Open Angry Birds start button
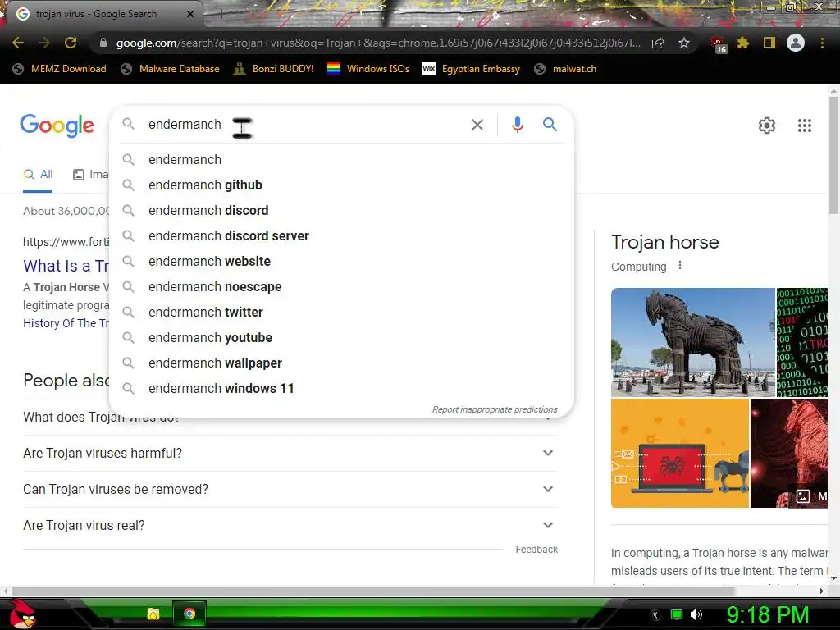This screenshot has width=840, height=630. (x=22, y=614)
